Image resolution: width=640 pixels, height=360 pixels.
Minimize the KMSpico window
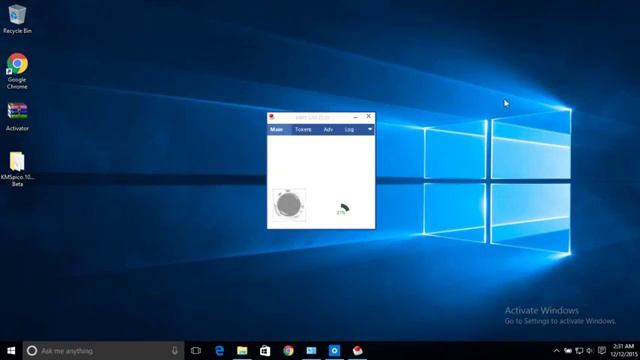click(356, 117)
